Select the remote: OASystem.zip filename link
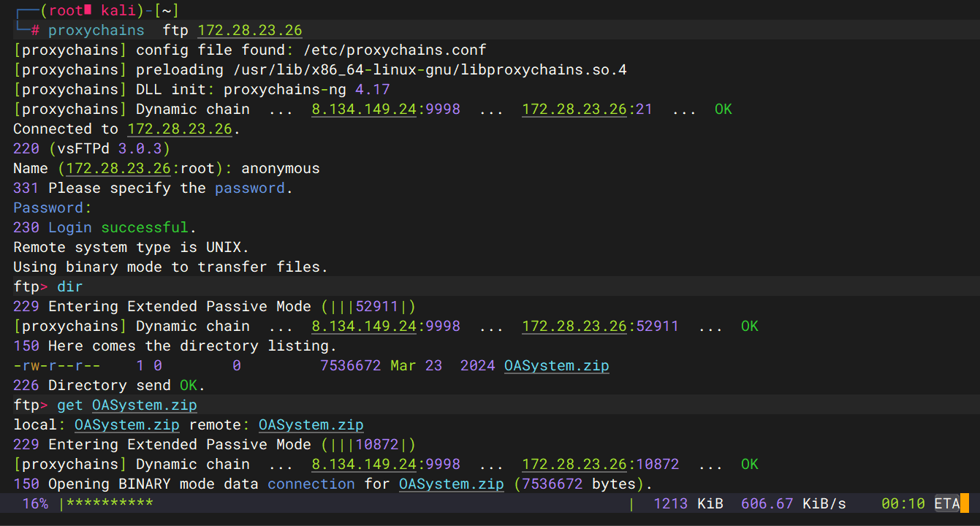The height and width of the screenshot is (526, 980). [x=311, y=425]
